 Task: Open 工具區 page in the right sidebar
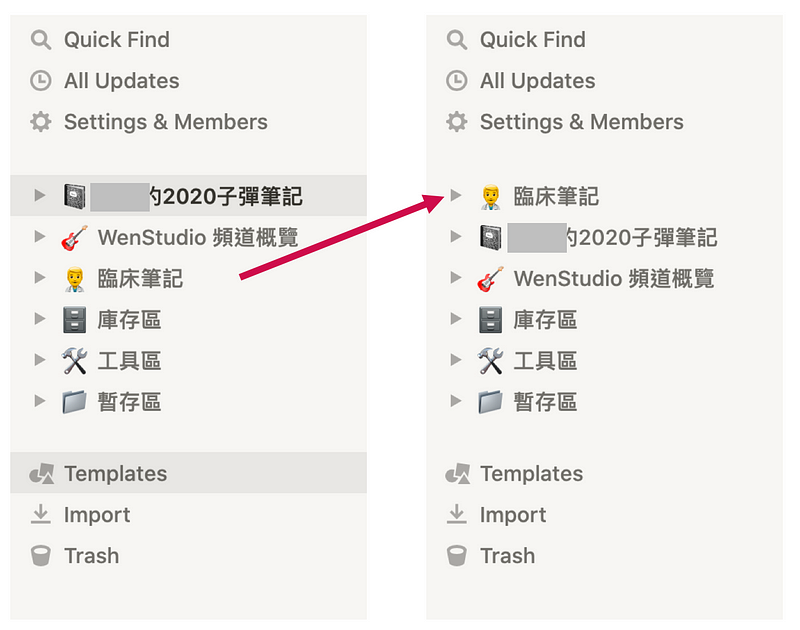(x=545, y=361)
